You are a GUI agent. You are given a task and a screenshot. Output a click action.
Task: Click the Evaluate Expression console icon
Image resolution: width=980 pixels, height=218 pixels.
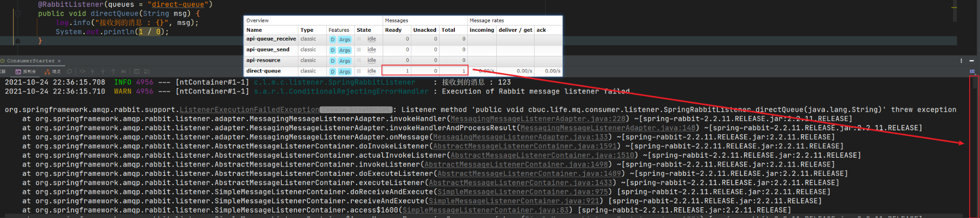pos(137,72)
